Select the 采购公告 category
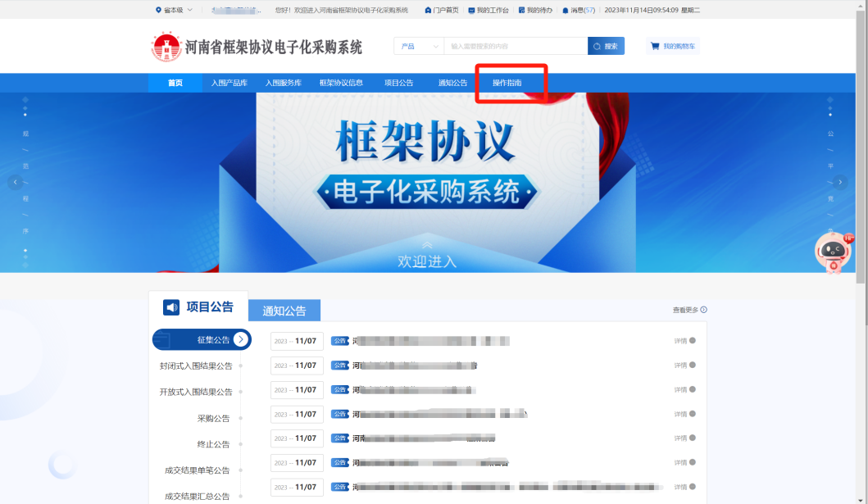The height and width of the screenshot is (504, 868). [213, 418]
